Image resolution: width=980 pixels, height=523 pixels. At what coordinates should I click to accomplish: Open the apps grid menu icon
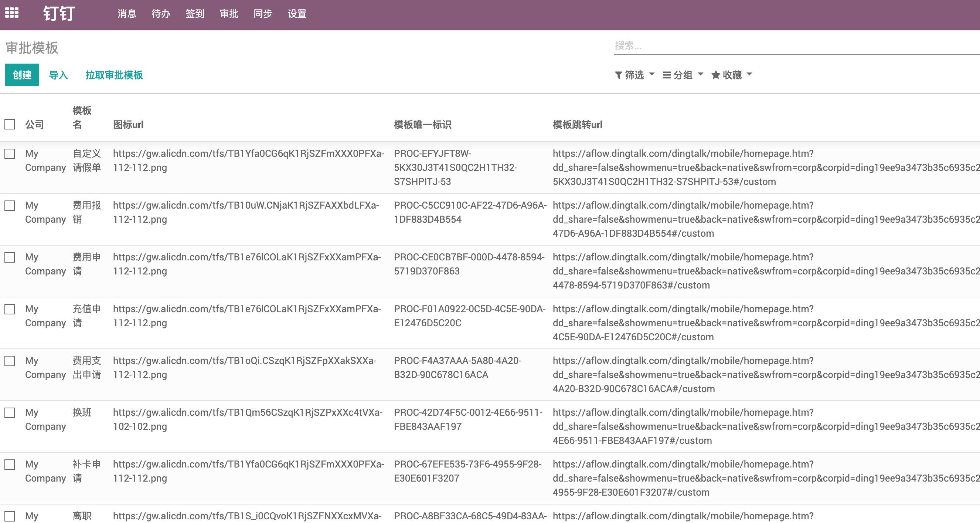click(x=12, y=13)
